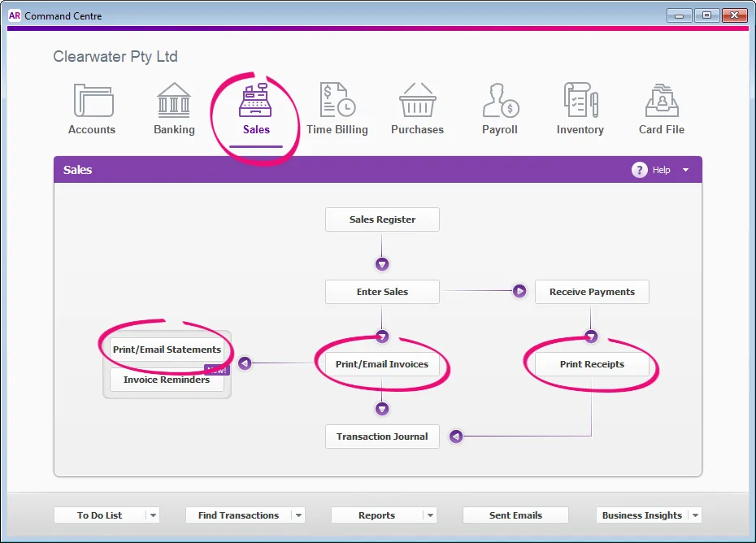
Task: Open the Time Billing module icon
Action: coord(337,100)
